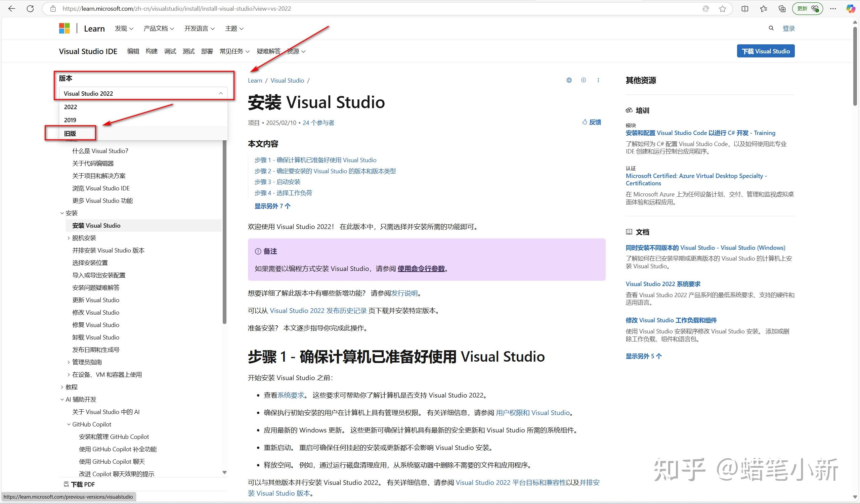Open the browser Collections icon
Screen dimensions: 860x504
coord(781,8)
